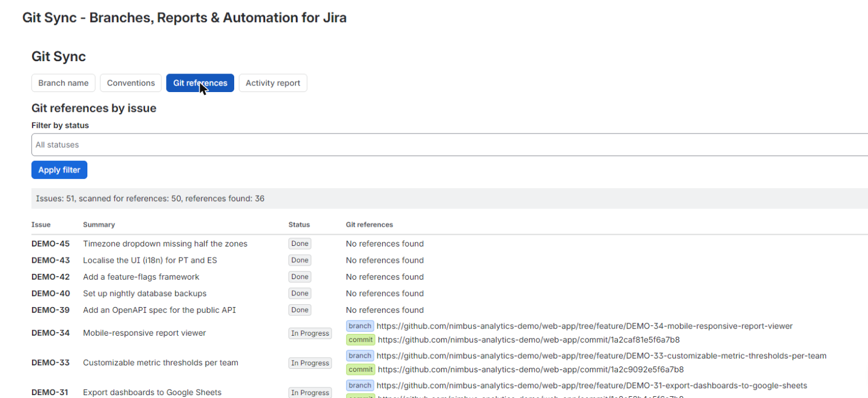Viewport: 868px width, 398px height.
Task: Open issue DEMO-39
Action: click(51, 310)
